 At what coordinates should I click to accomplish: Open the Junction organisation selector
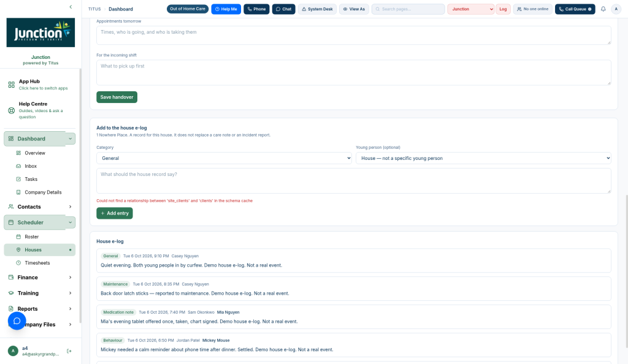pos(471,9)
